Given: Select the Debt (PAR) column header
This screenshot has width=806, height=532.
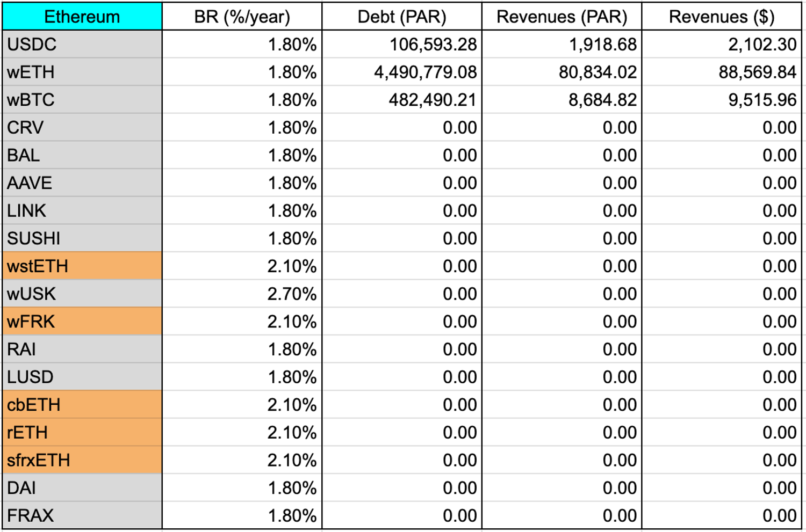Looking at the screenshot, I should [x=402, y=16].
